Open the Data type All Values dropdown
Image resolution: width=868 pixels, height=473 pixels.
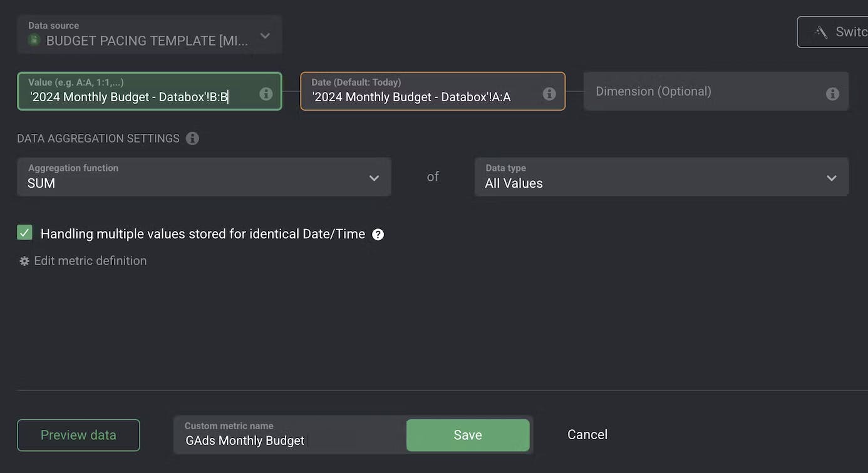[x=661, y=177]
